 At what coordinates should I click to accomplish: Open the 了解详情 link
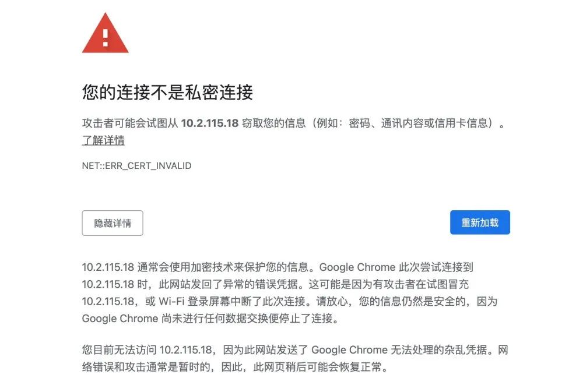pos(103,140)
